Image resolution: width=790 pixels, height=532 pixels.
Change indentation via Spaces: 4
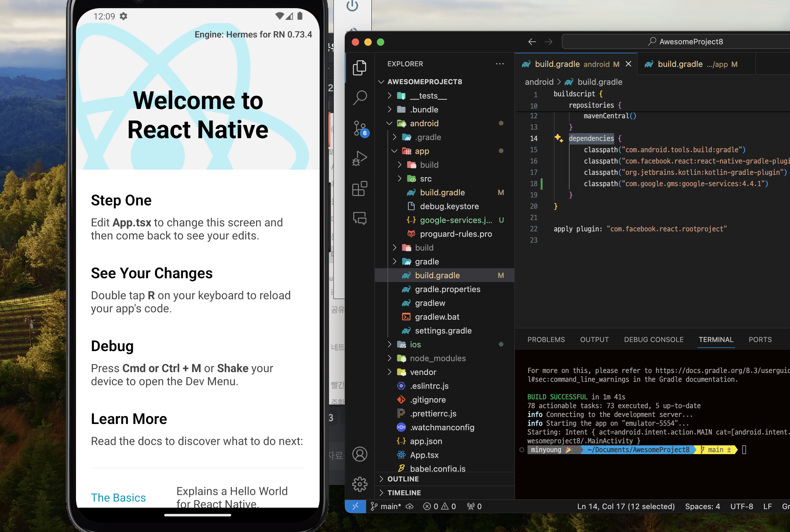point(702,506)
